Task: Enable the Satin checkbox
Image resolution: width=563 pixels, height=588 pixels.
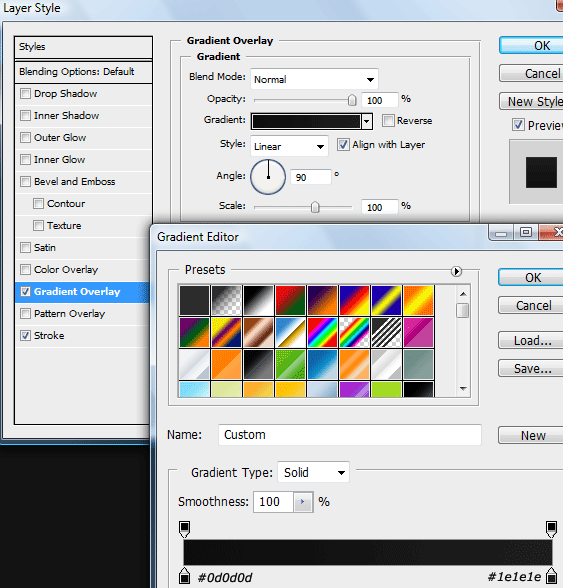Action: (25, 248)
